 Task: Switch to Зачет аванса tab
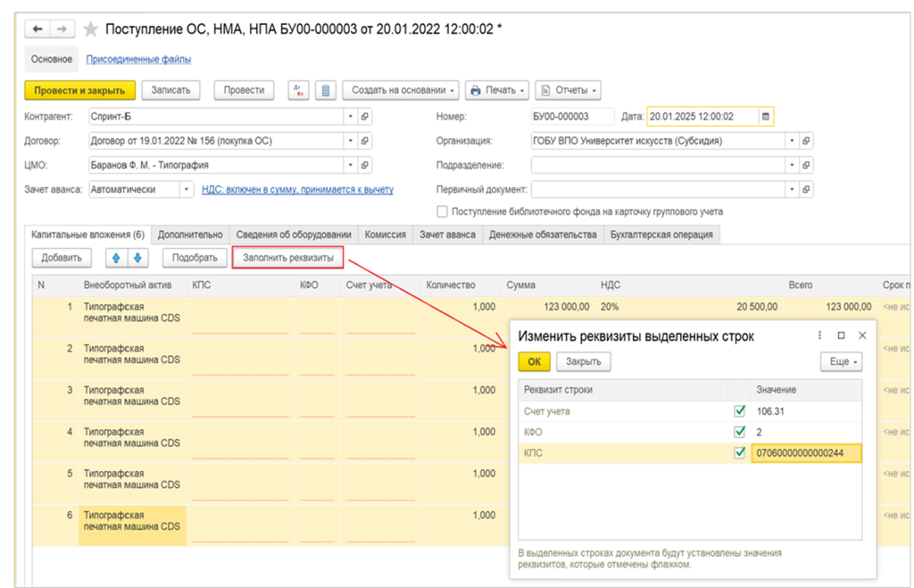(448, 235)
